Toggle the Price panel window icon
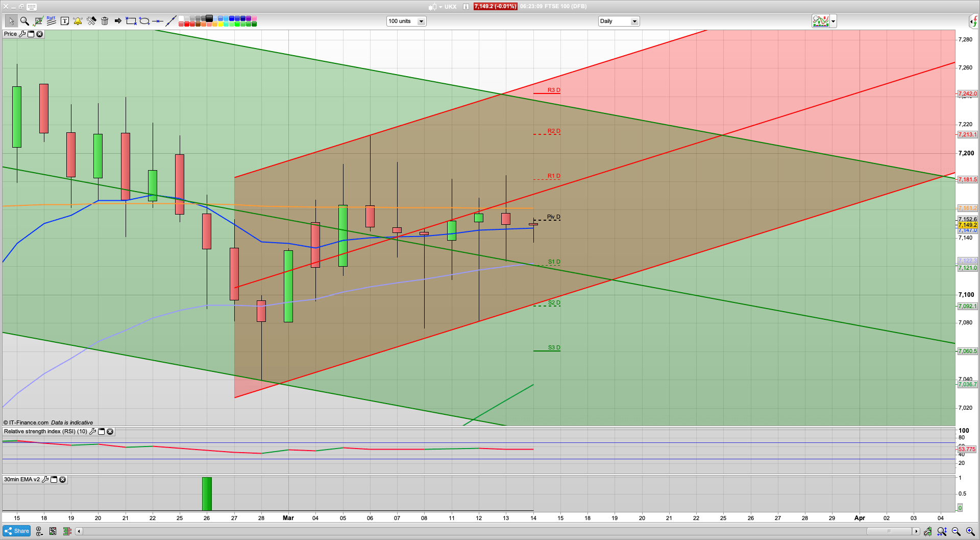Screen dimensions: 980x540 tap(31, 34)
